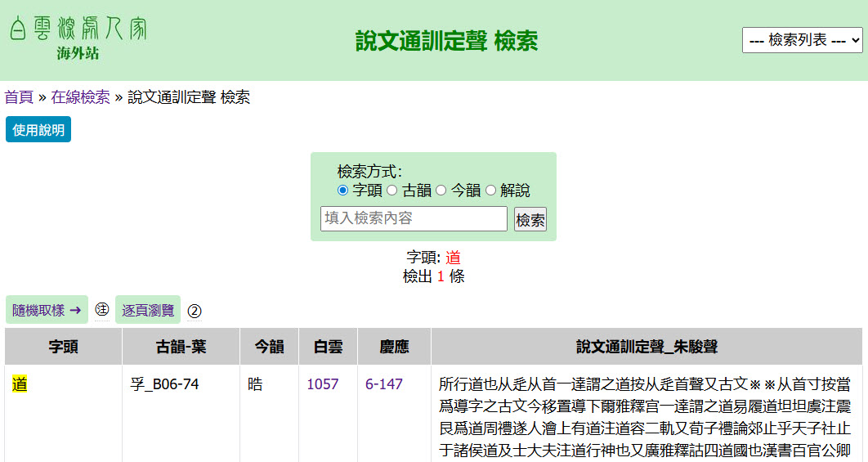Open the 在線檢索 breadcrumb link

click(80, 97)
